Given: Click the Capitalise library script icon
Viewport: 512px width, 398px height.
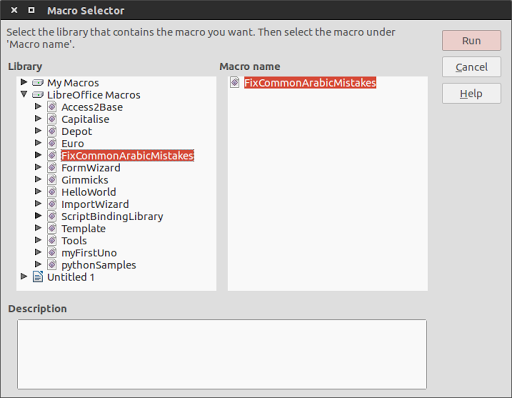Looking at the screenshot, I should tap(52, 119).
